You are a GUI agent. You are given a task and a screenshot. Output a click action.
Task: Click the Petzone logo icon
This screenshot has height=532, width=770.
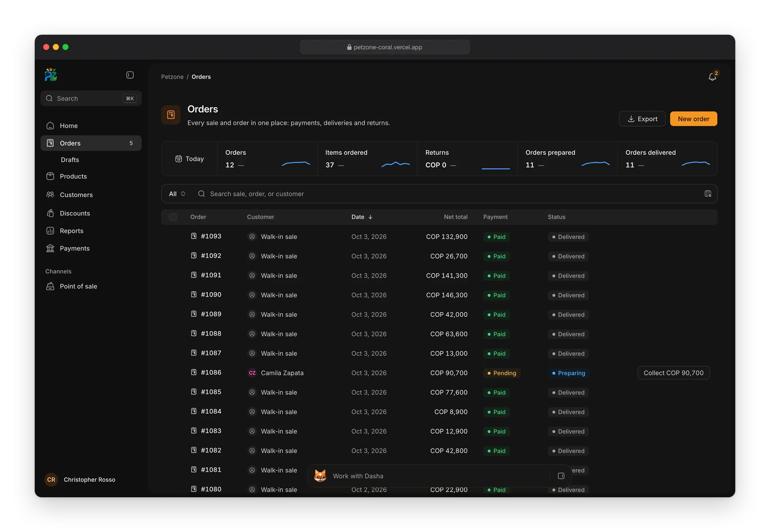[x=51, y=75]
